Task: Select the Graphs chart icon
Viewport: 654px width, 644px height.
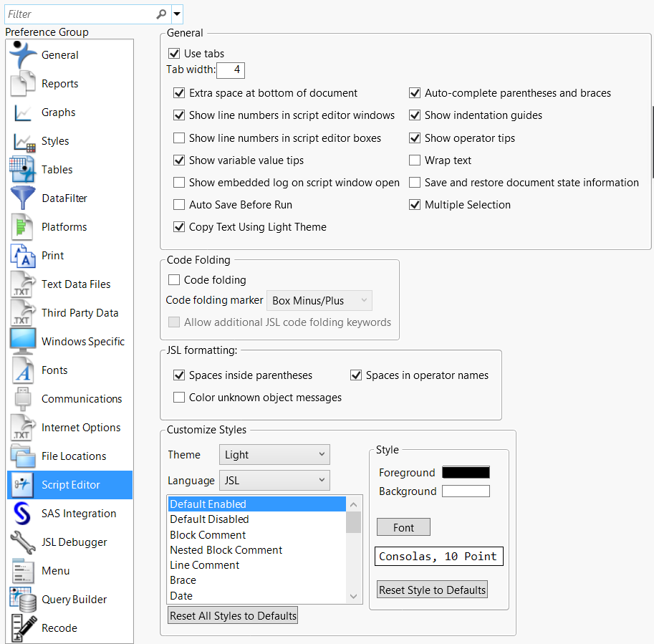Action: point(23,112)
